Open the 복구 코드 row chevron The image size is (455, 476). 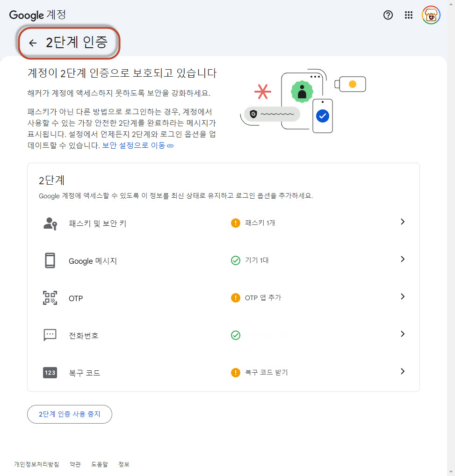coord(402,372)
